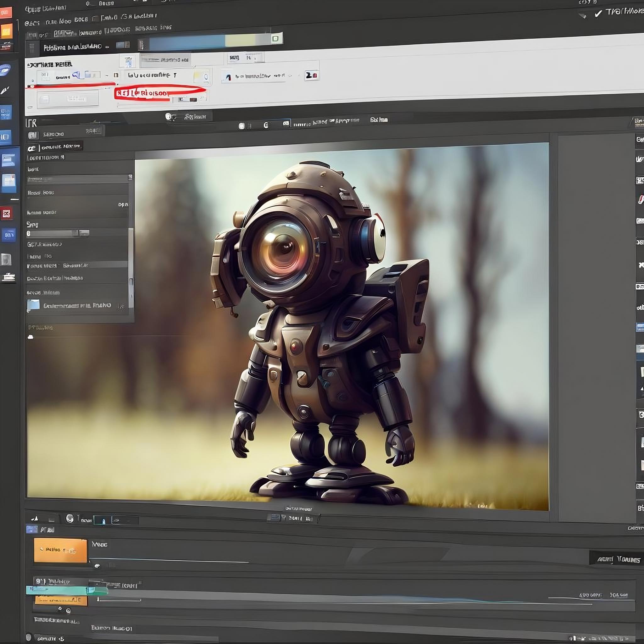Select the red stamp icon in left sidebar
The width and height of the screenshot is (644, 644).
[x=6, y=214]
